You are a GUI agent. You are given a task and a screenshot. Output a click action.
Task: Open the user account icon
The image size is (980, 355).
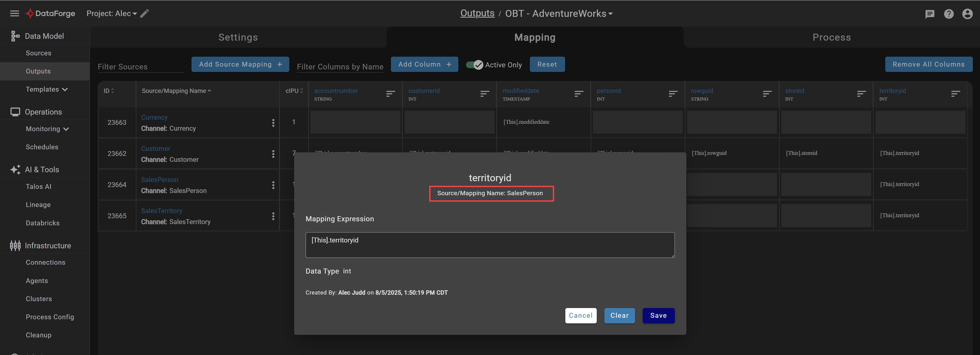(x=967, y=14)
